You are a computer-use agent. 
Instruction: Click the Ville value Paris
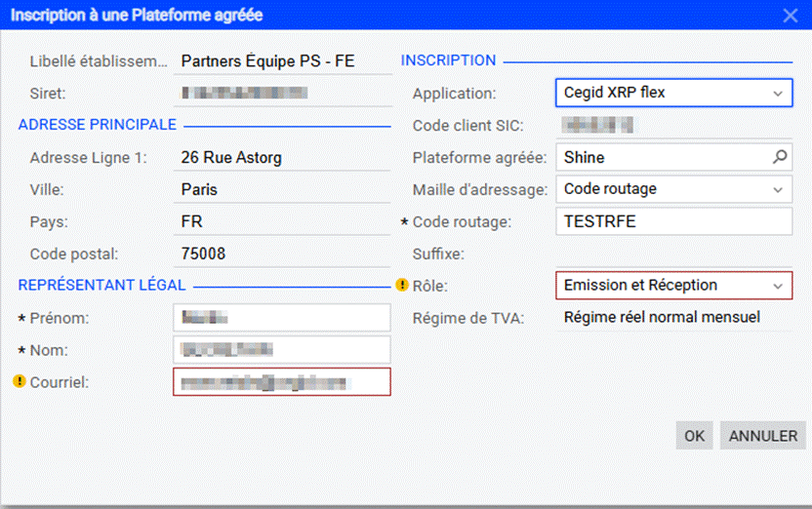coord(199,189)
